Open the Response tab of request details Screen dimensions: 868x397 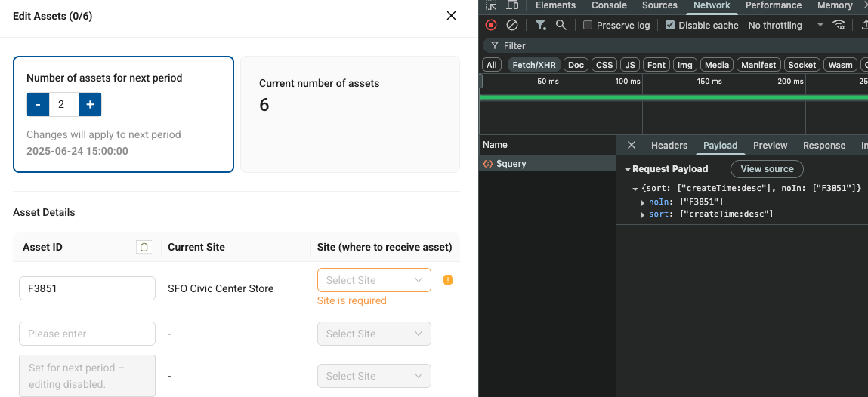[x=824, y=146]
